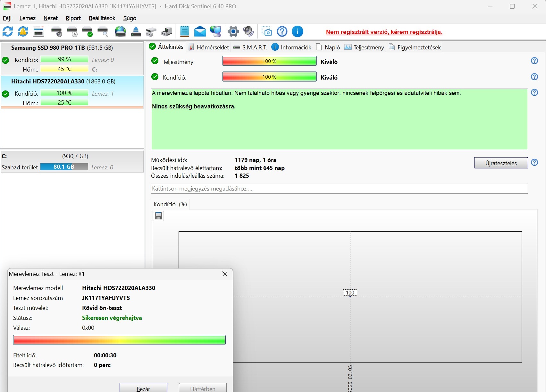This screenshot has width=546, height=392.
Task: Click help icon next to Újratesztelés button
Action: click(534, 162)
